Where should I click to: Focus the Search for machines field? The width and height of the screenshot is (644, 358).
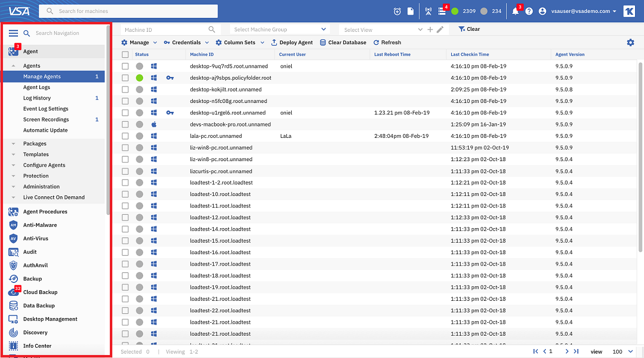click(x=128, y=11)
